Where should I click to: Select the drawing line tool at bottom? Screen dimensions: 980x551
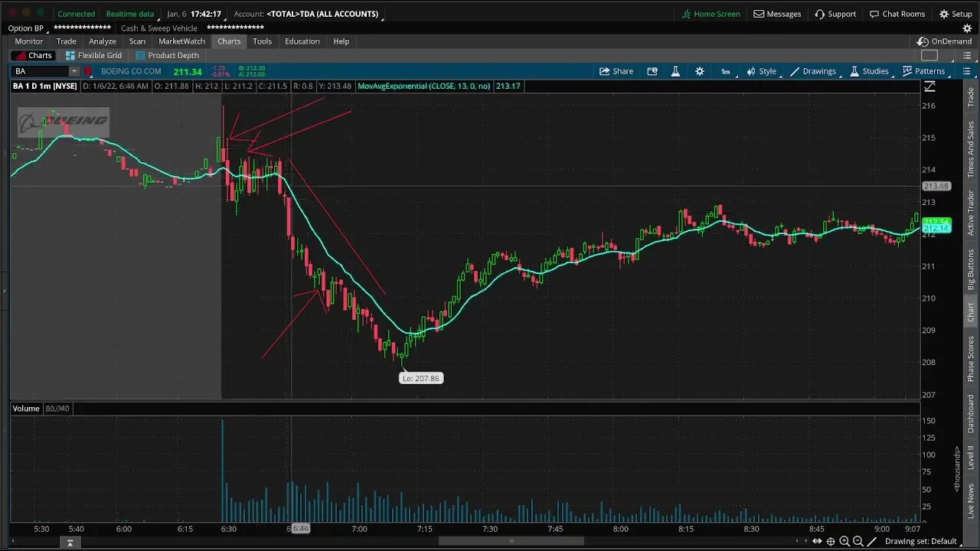[871, 541]
